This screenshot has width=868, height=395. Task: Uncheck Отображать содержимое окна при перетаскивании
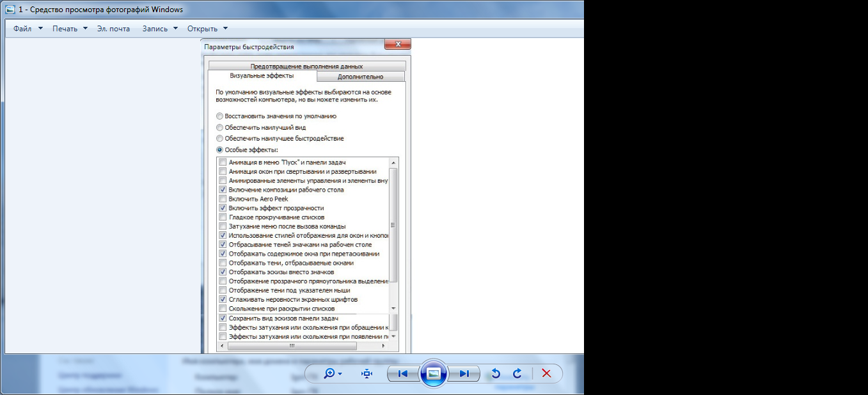[223, 254]
